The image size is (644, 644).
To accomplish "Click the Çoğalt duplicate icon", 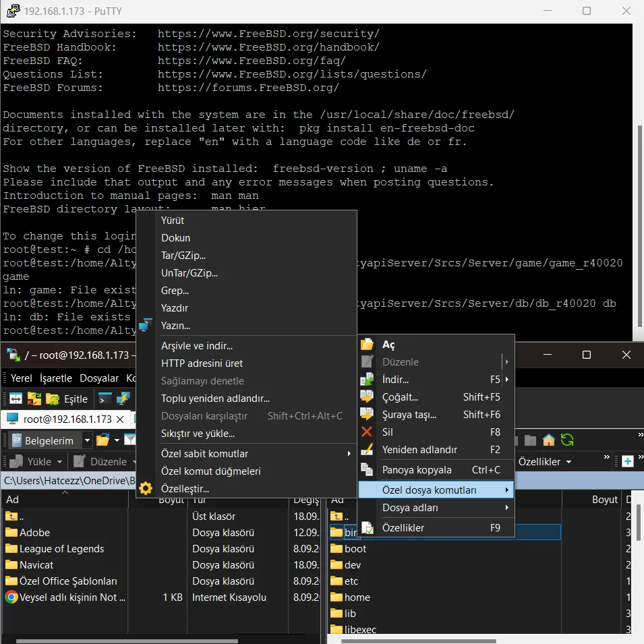I will pos(367,397).
